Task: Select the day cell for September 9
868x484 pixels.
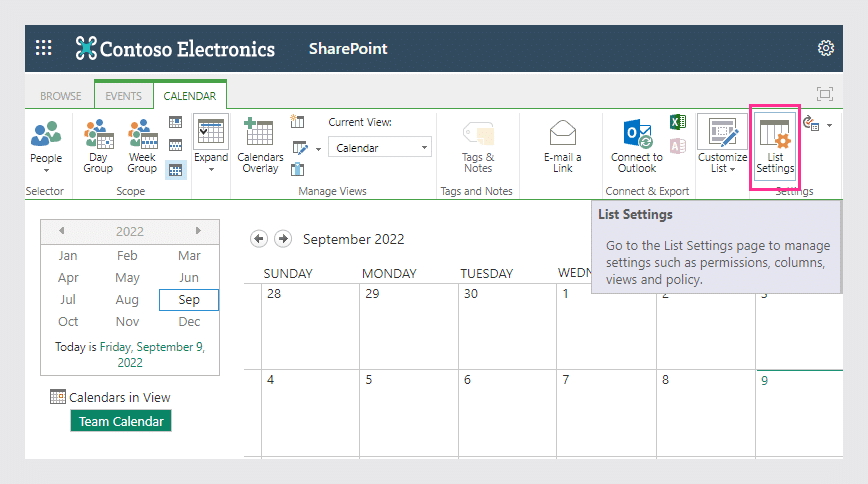Action: pyautogui.click(x=799, y=413)
